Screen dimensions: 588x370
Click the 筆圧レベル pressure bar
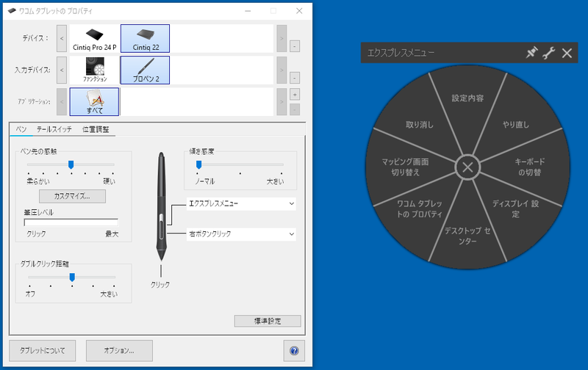(71, 222)
